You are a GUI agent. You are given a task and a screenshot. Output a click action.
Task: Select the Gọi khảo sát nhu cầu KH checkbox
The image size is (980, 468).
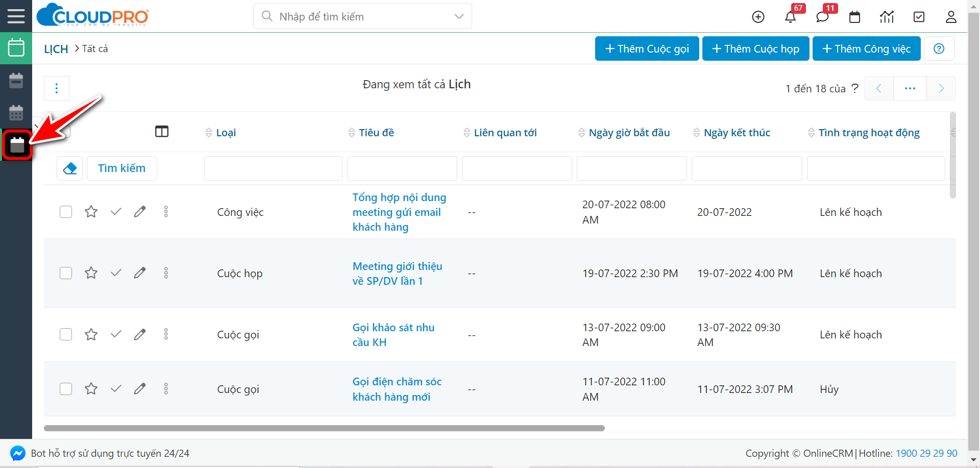point(66,334)
